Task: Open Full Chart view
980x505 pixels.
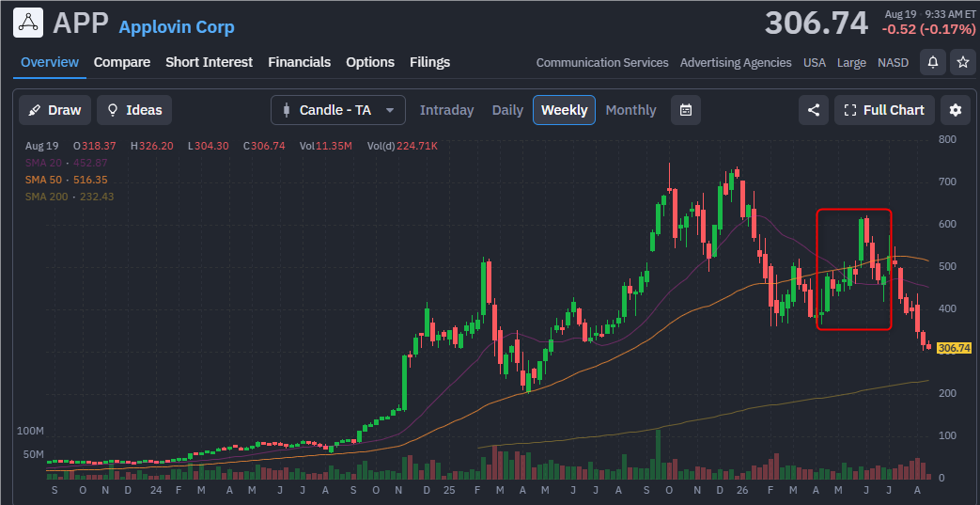Action: pyautogui.click(x=884, y=110)
